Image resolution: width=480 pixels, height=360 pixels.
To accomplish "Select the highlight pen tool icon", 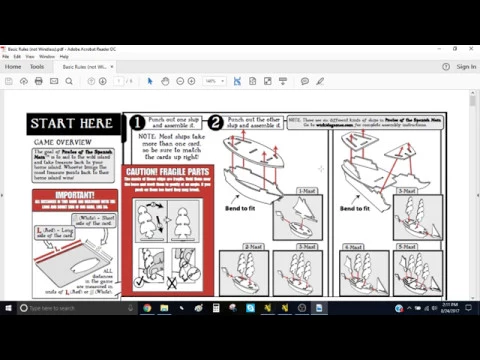I will tap(320, 81).
